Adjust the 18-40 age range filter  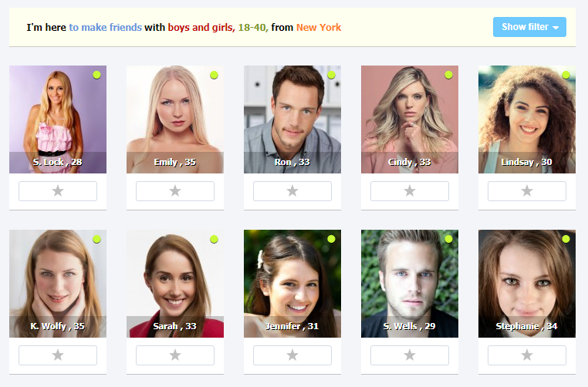253,27
